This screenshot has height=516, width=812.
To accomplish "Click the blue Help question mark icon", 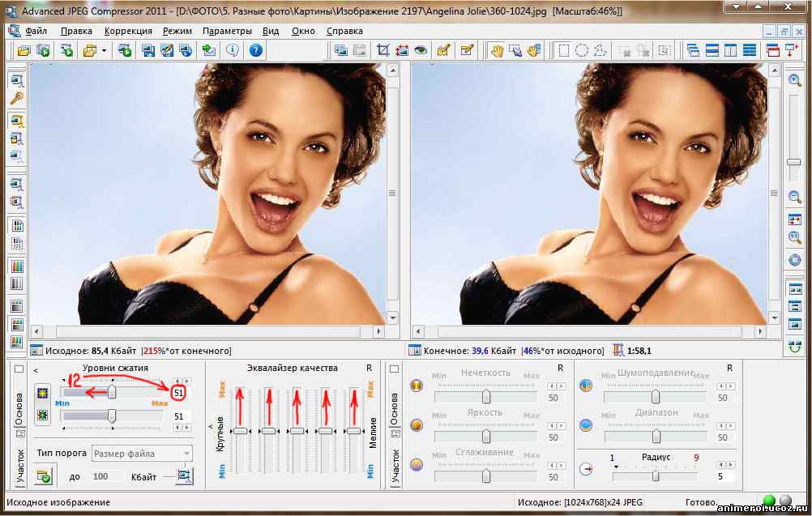I will coord(256,50).
